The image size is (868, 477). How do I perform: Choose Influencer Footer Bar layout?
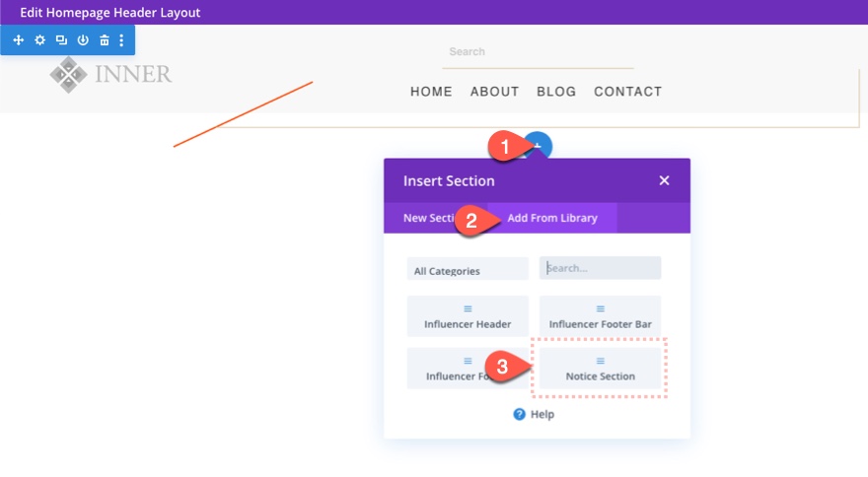[600, 316]
